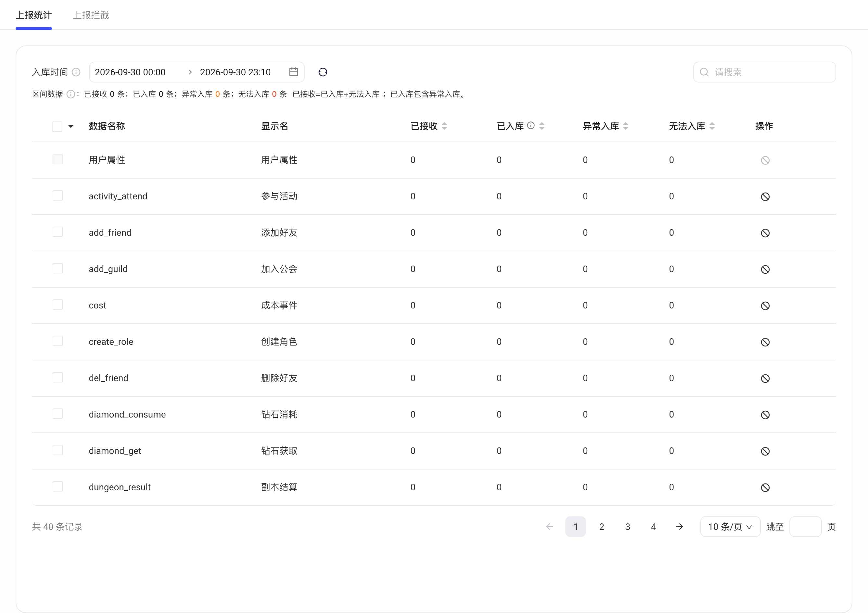Click the next page arrow
The width and height of the screenshot is (868, 613).
[679, 526]
